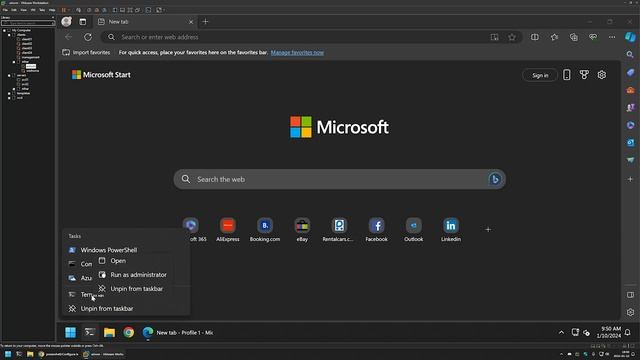640x360 pixels.
Task: Open the Collections icon in Edge toolbar
Action: pyautogui.click(x=573, y=37)
